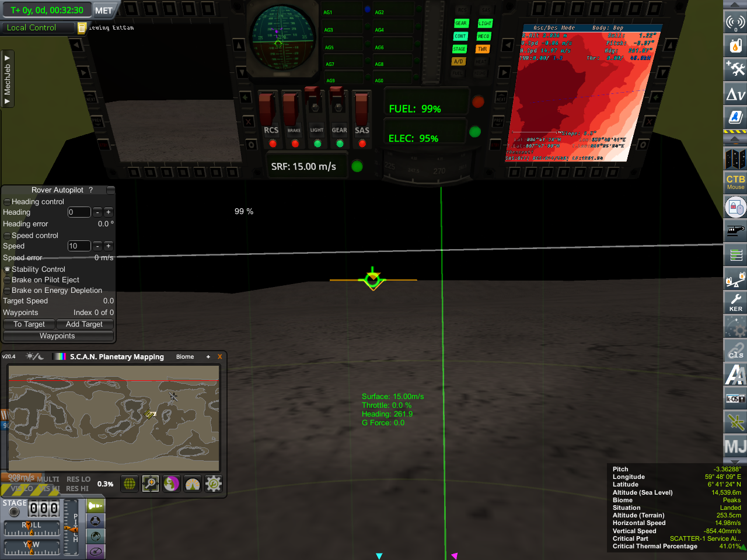This screenshot has height=560, width=747.
Task: Click the MET time mode button
Action: point(104,10)
